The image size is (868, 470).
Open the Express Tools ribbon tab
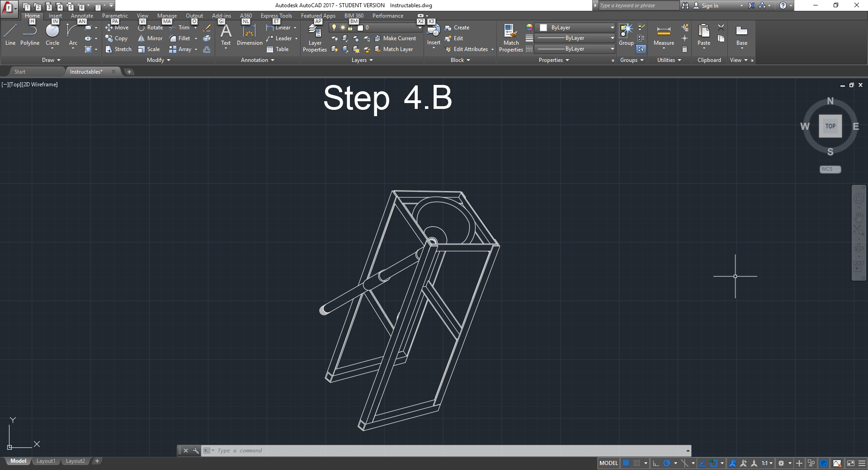(276, 16)
